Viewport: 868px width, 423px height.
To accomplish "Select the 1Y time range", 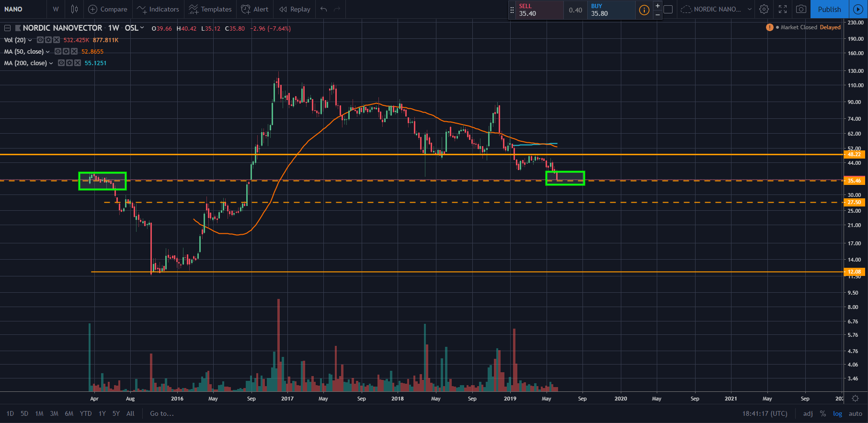I will pyautogui.click(x=102, y=413).
